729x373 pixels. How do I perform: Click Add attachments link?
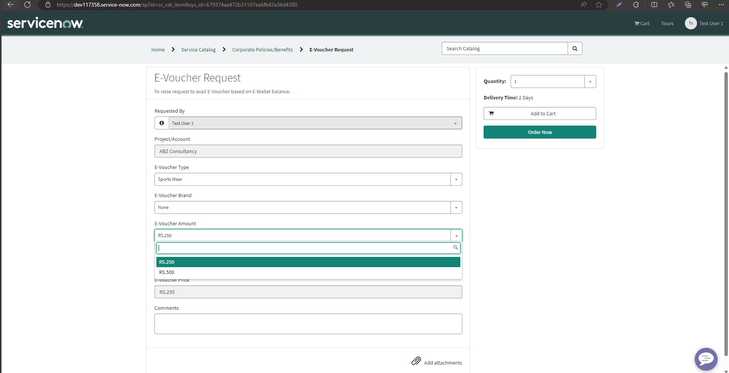[443, 363]
